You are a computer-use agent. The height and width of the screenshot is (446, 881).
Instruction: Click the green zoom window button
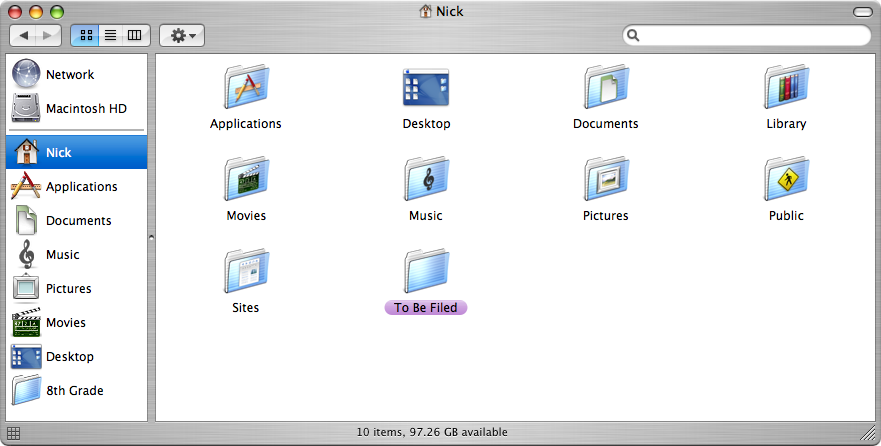pos(57,12)
